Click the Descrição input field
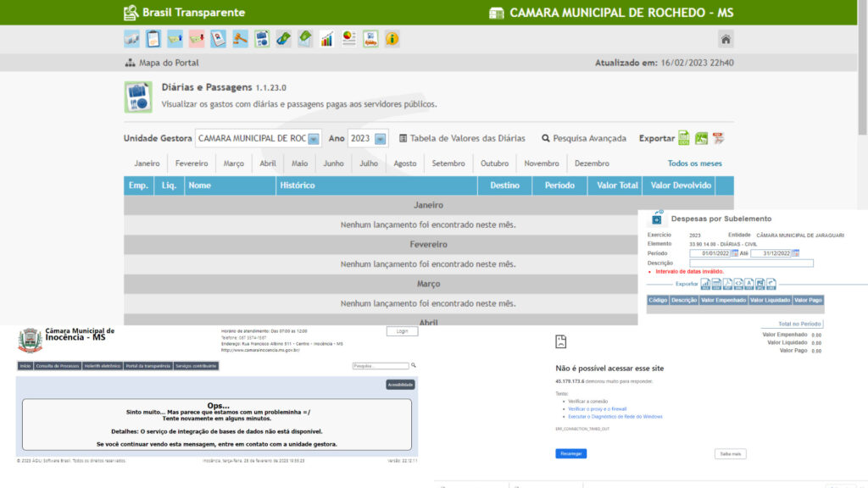The height and width of the screenshot is (488, 868). 751,263
